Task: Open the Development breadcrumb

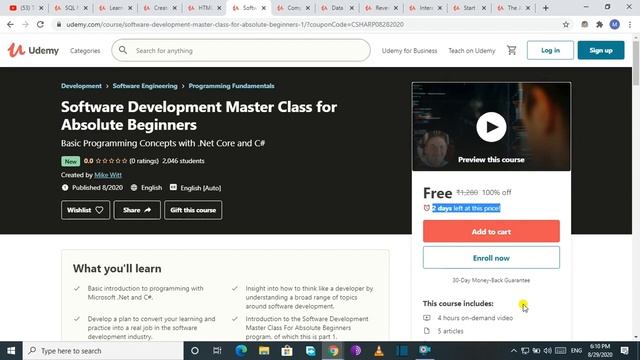Action: [x=81, y=86]
